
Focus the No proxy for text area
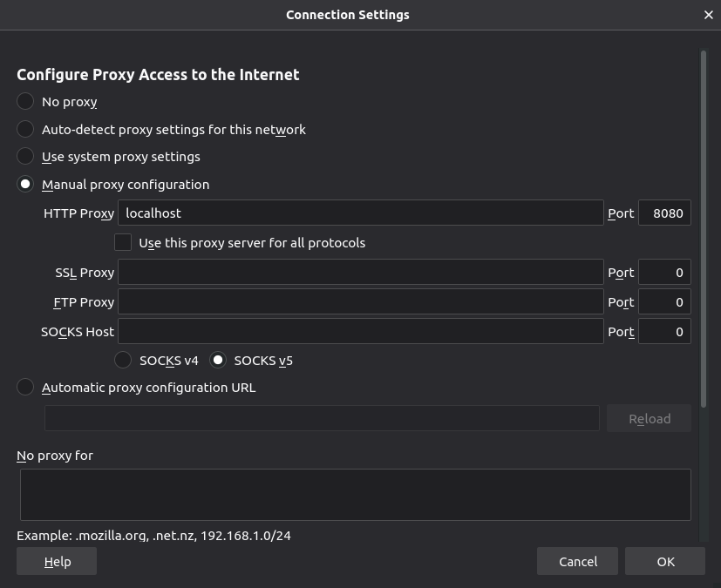pyautogui.click(x=355, y=494)
